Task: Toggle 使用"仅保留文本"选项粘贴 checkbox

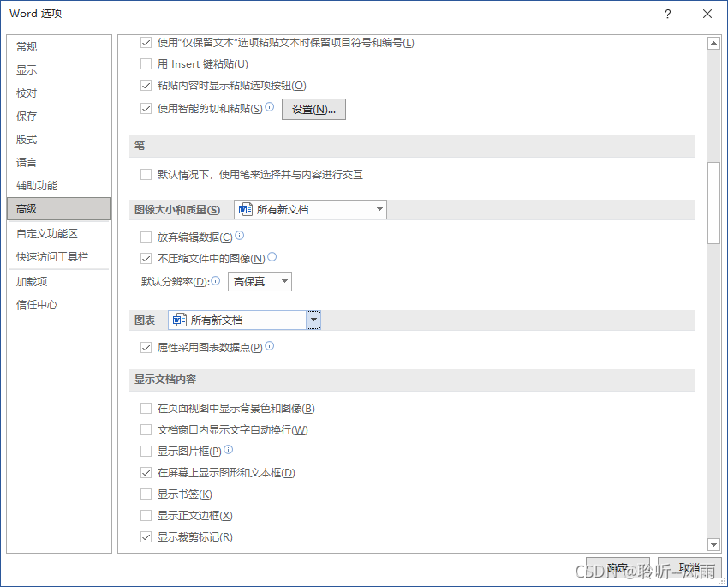Action: coord(146,43)
